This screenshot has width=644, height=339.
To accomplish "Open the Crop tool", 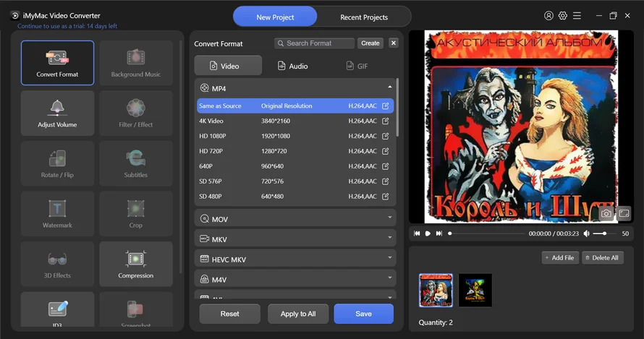I will 136,214.
